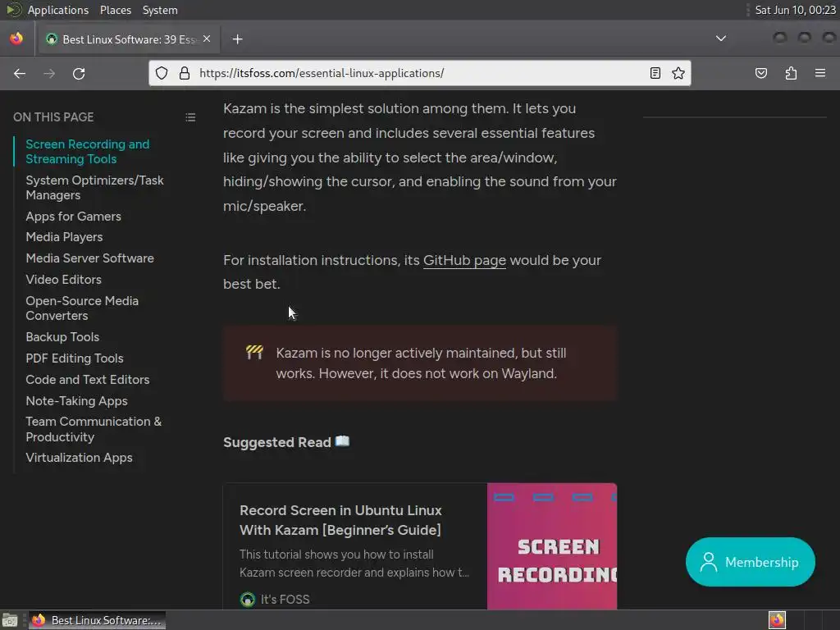Click the Firefox tray icon in bottom panel
Viewport: 840px width, 630px height.
(777, 620)
